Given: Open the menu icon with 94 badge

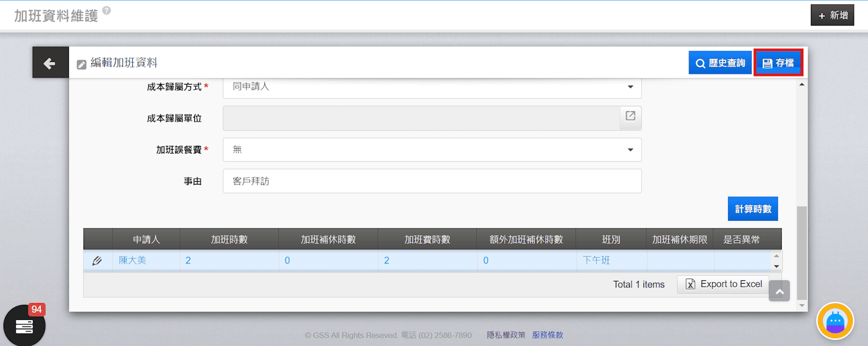Looking at the screenshot, I should click(24, 326).
